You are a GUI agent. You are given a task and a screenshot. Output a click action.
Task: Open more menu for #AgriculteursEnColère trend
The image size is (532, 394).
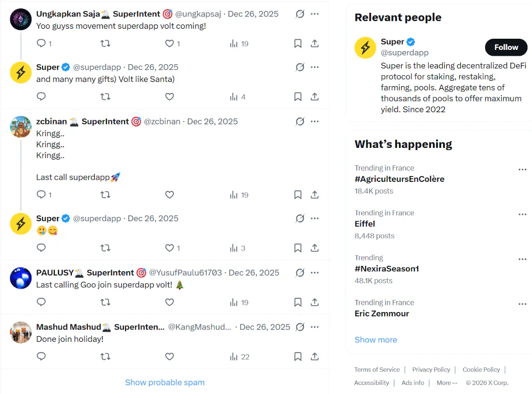point(522,169)
